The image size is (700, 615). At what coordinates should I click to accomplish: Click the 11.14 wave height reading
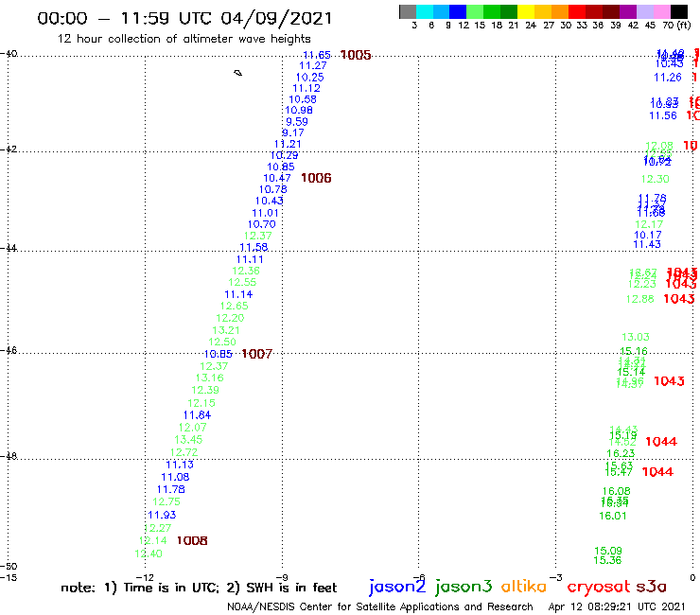point(238,294)
